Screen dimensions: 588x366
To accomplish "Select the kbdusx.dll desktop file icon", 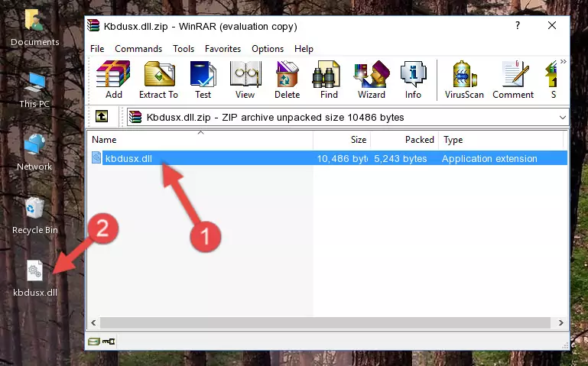I will tap(35, 278).
